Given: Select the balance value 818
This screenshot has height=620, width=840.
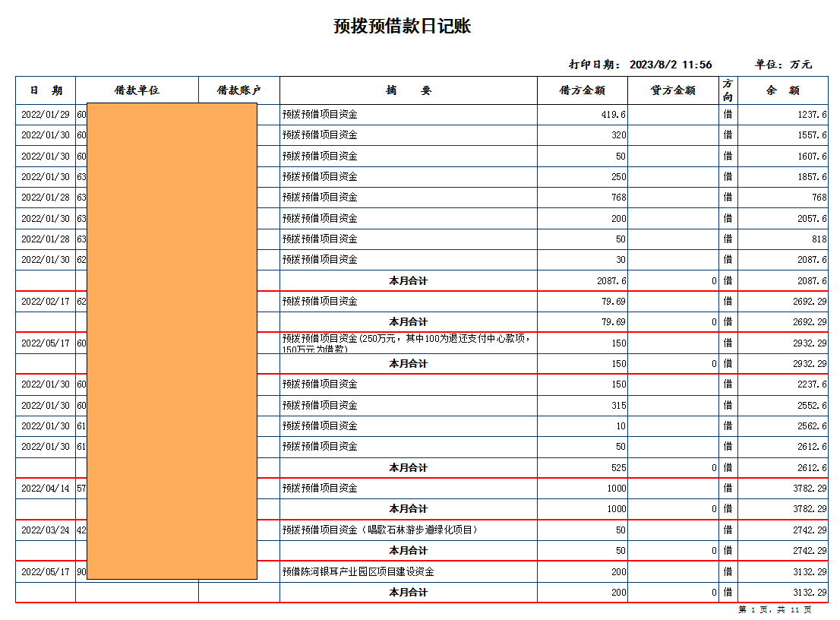Looking at the screenshot, I should [x=819, y=239].
